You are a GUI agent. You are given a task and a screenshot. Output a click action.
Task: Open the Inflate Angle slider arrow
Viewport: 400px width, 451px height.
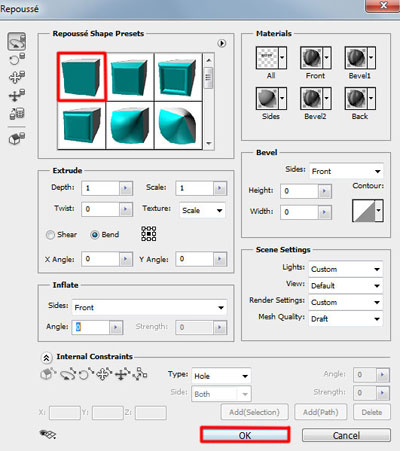116,327
